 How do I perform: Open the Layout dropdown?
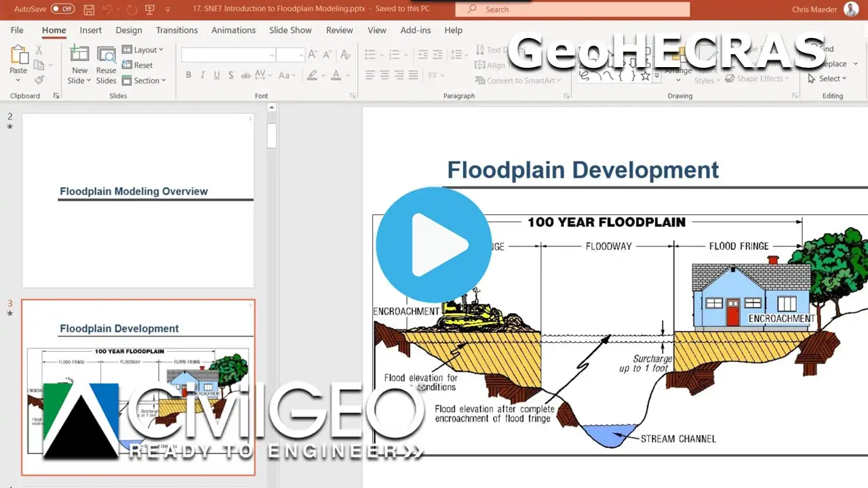point(143,49)
